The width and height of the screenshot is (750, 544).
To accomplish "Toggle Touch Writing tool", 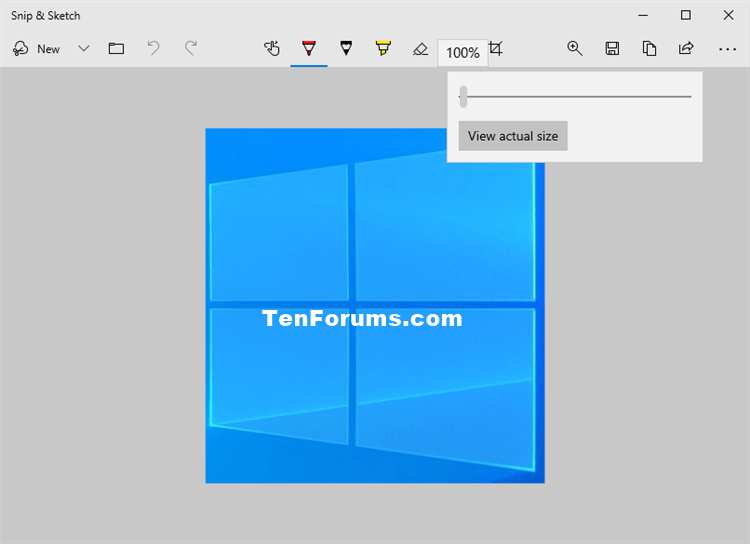I will 272,48.
